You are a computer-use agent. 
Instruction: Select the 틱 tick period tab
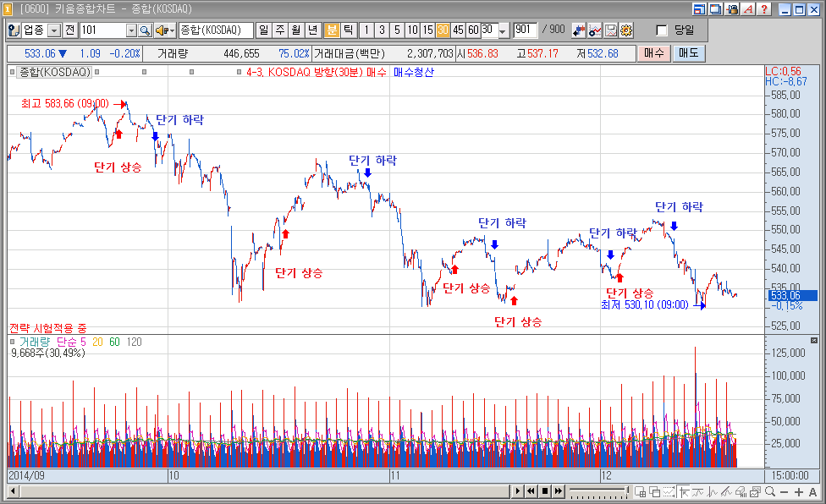348,30
